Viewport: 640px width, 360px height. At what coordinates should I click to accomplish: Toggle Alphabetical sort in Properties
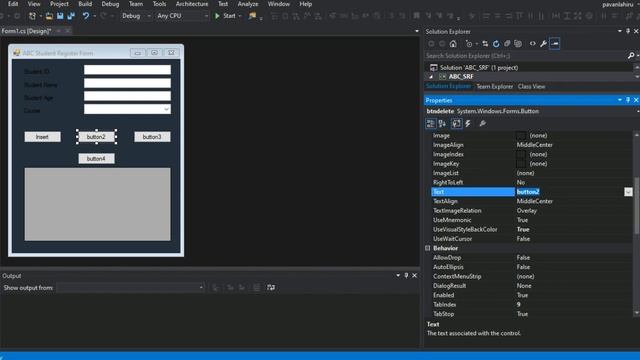pos(442,124)
